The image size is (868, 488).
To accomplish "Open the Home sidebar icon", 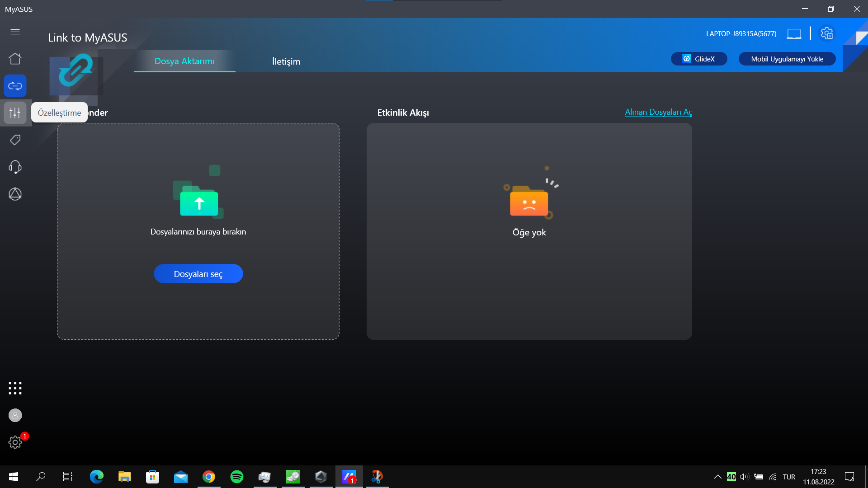I will pyautogui.click(x=15, y=59).
